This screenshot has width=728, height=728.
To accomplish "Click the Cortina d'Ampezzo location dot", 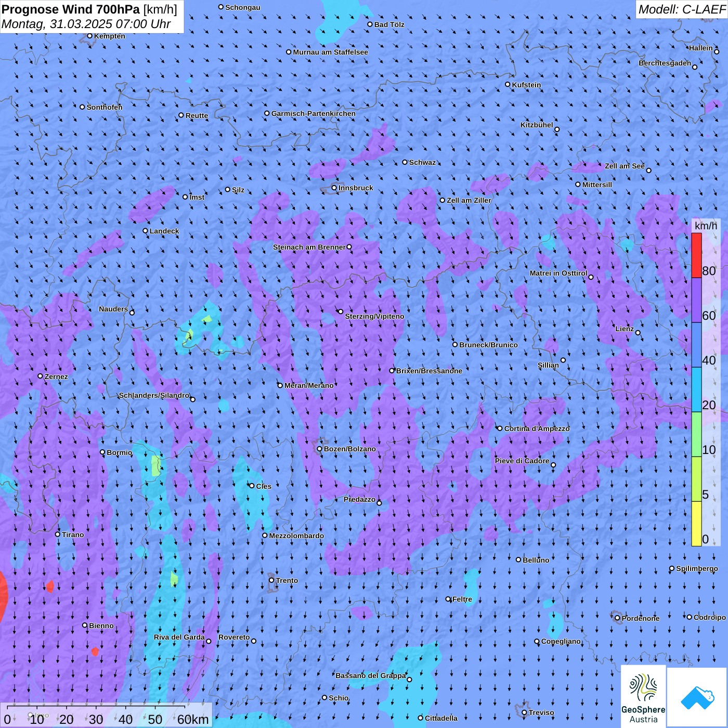I will [x=500, y=428].
